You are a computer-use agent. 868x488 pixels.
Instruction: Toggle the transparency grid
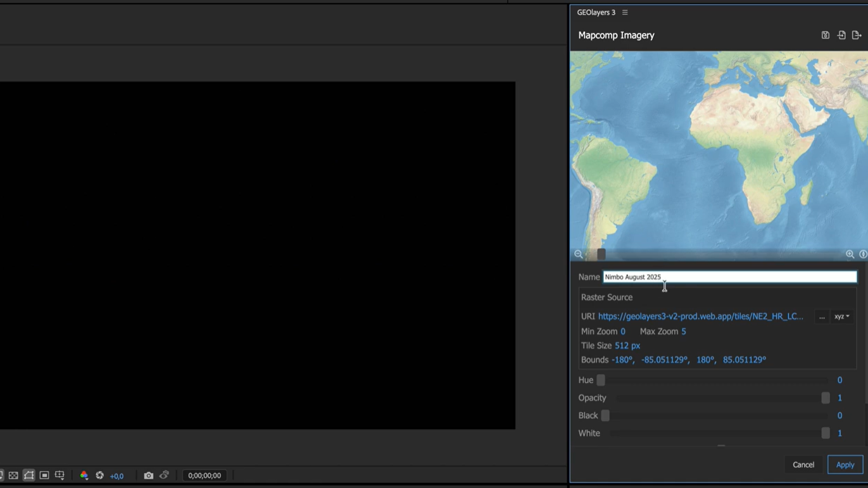click(13, 475)
